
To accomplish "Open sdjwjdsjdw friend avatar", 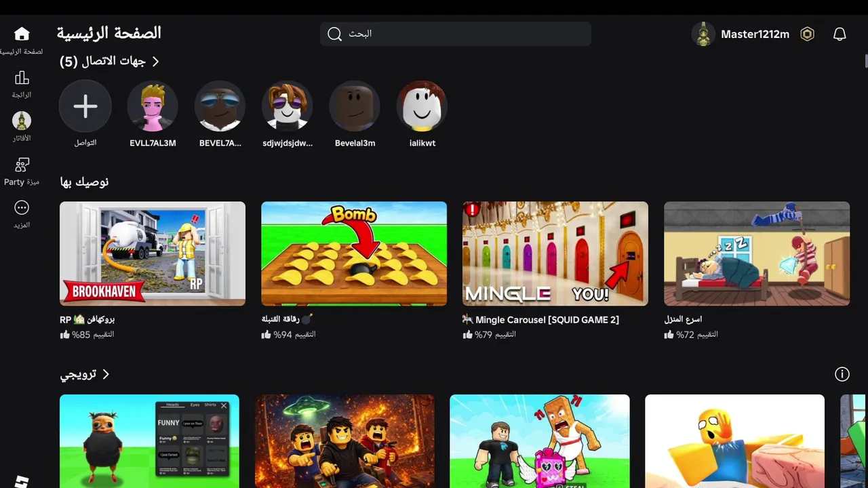I will (287, 106).
